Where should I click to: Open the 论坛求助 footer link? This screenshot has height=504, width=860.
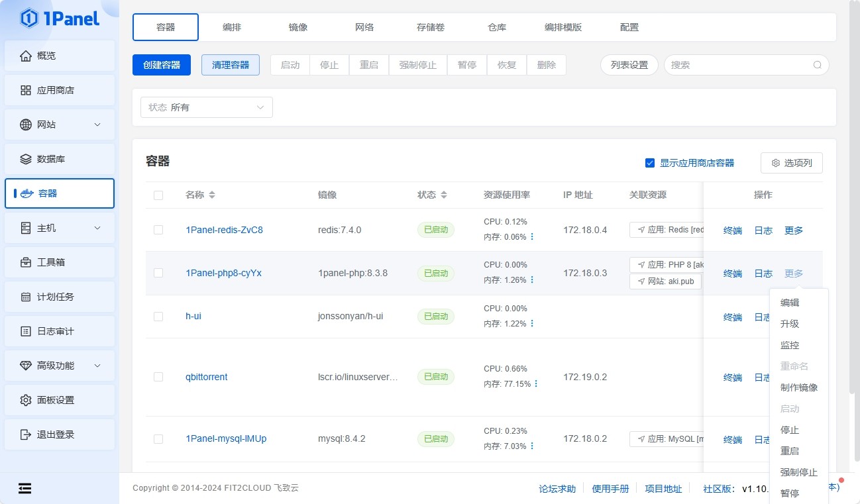(557, 489)
